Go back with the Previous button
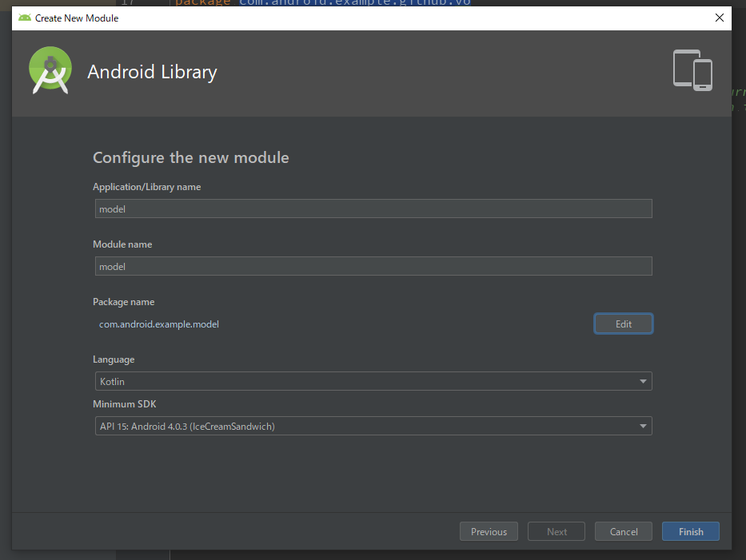The width and height of the screenshot is (746, 560). [489, 532]
